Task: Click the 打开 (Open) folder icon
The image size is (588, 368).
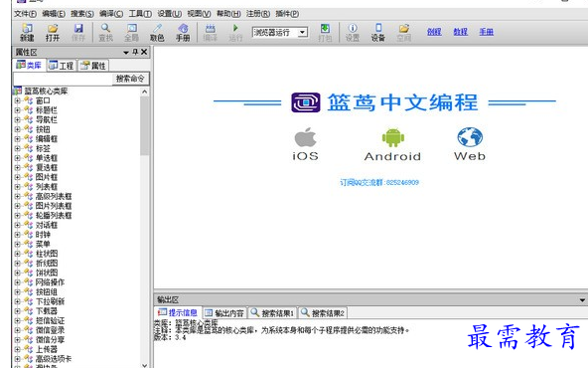Action: tap(53, 28)
